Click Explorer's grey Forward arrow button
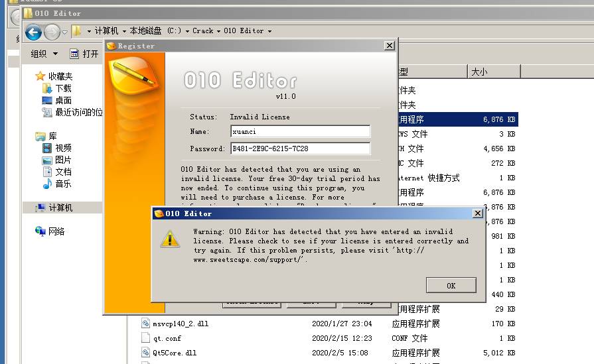The width and height of the screenshot is (594, 364). [x=52, y=32]
